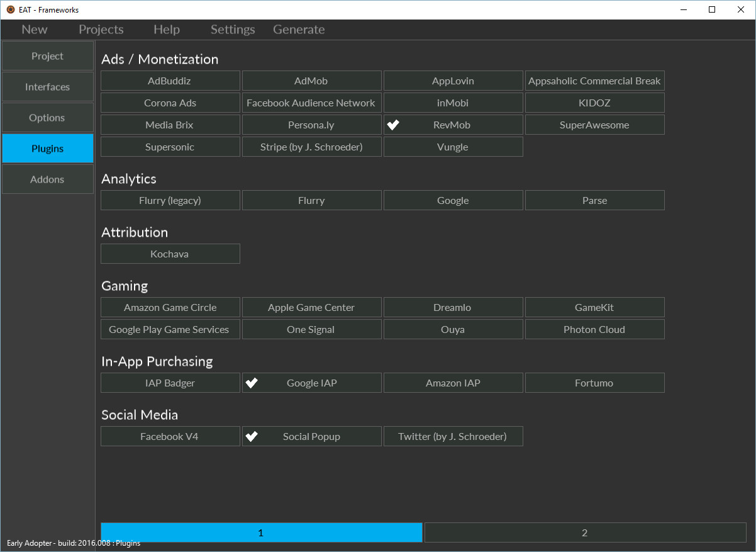
Task: Enable the AdBuddiz plugin
Action: tap(170, 81)
